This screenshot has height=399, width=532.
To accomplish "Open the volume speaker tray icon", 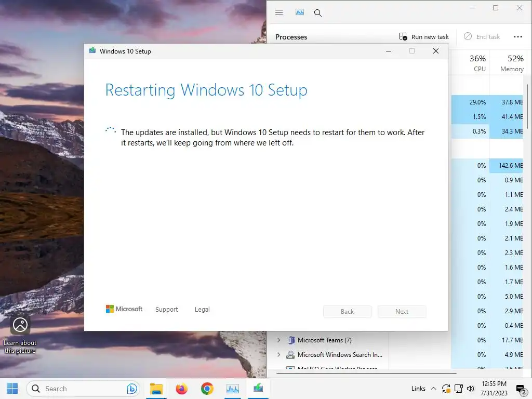I will pyautogui.click(x=470, y=389).
